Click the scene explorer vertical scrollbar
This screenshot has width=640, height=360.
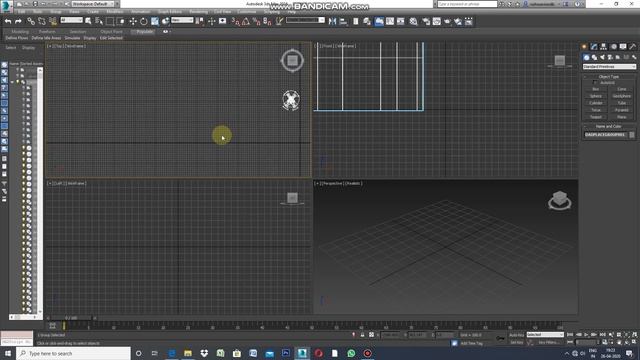click(40, 190)
